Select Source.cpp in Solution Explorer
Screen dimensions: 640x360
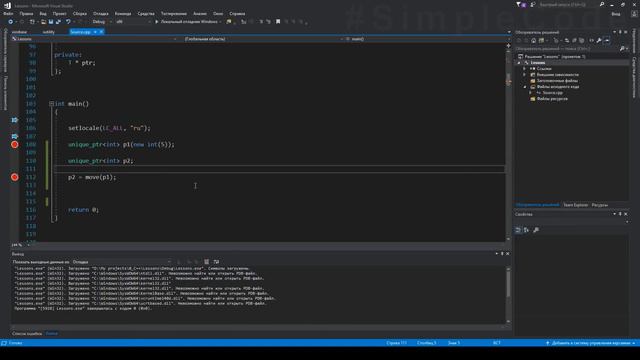(552, 93)
